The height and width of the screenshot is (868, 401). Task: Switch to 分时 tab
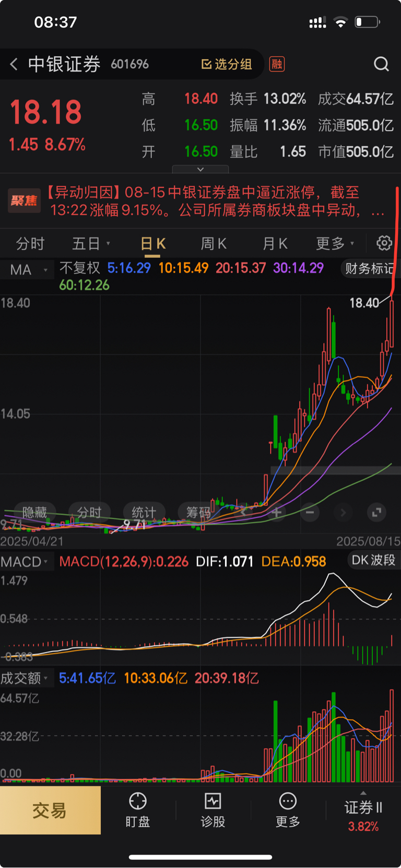tap(30, 244)
